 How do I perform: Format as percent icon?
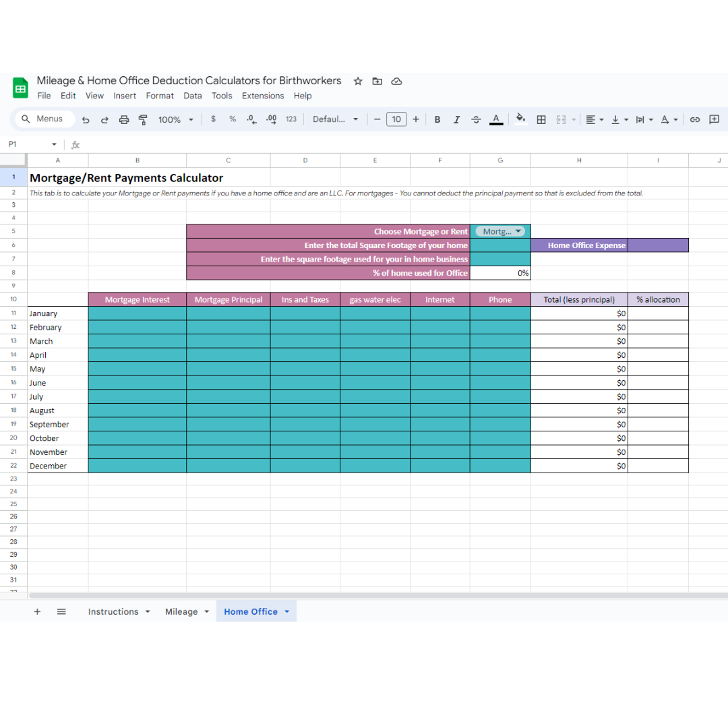233,119
